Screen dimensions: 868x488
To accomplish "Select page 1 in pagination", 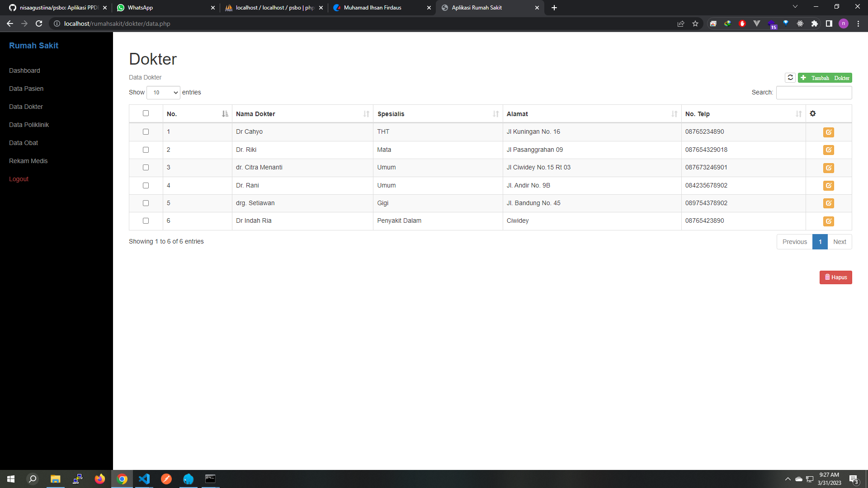I will tap(820, 242).
